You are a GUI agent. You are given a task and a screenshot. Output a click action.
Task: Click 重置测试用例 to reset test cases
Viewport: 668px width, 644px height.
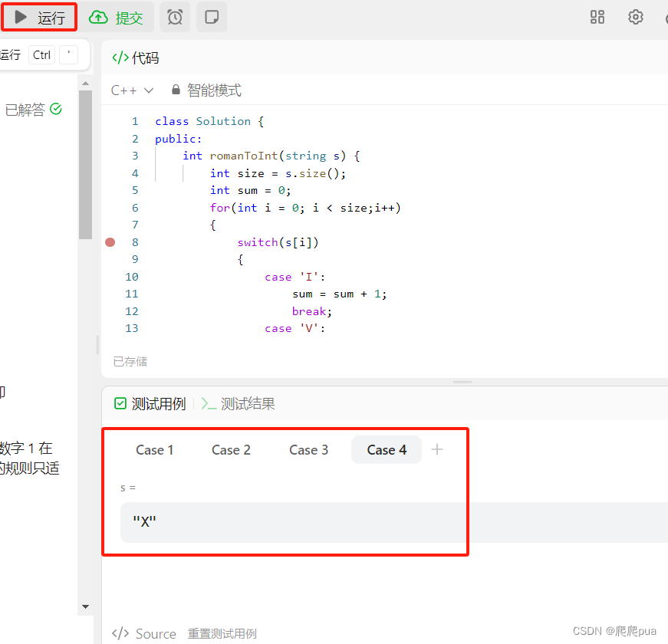tap(222, 634)
